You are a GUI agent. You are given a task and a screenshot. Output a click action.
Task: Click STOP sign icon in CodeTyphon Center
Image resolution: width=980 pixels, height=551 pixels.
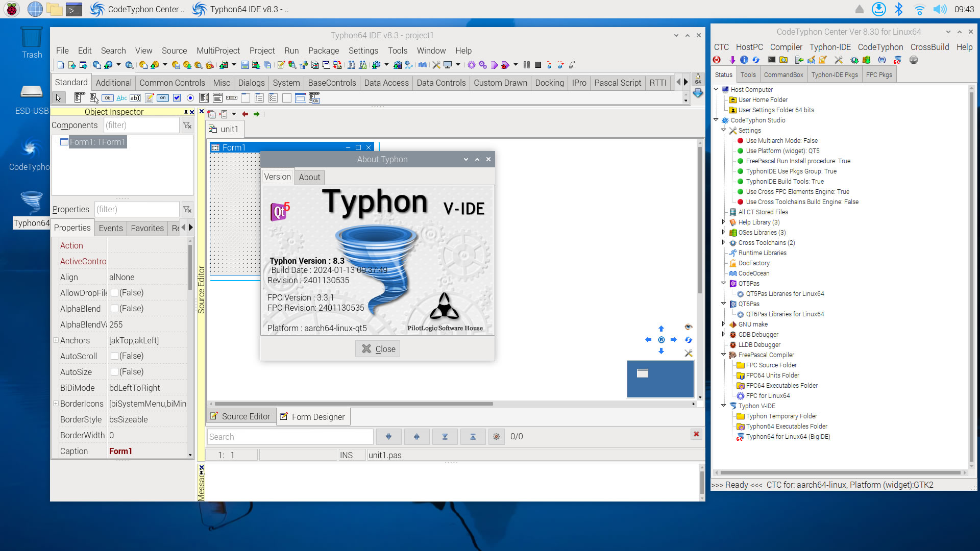(x=914, y=60)
